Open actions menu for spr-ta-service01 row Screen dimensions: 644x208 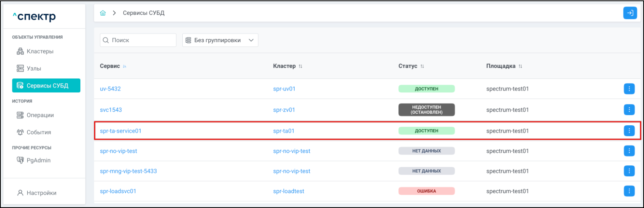pyautogui.click(x=629, y=131)
